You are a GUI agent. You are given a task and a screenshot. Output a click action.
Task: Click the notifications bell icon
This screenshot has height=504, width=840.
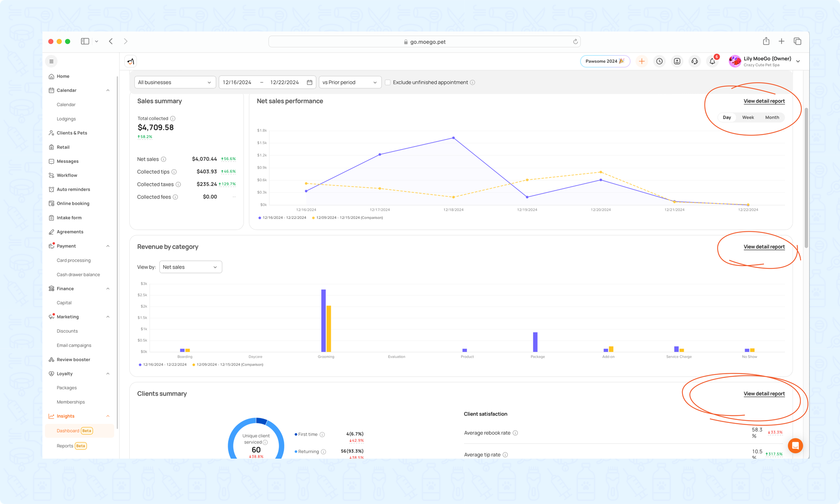pyautogui.click(x=712, y=61)
